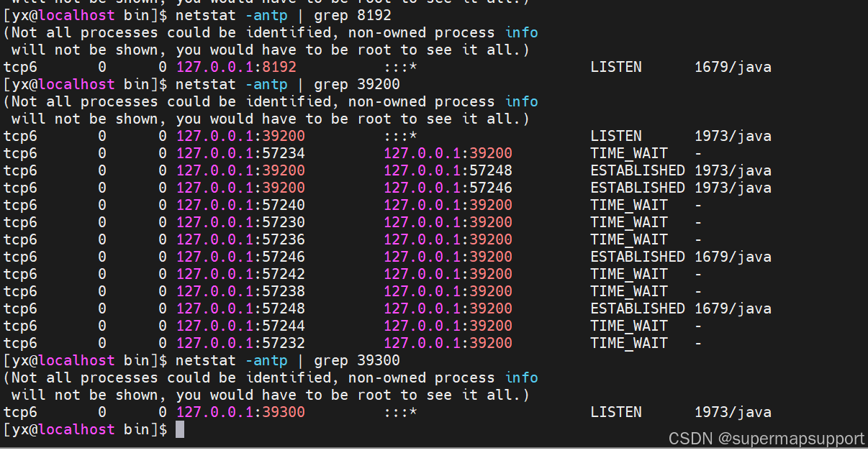The width and height of the screenshot is (868, 453).
Task: Click TIME_WAIT in the local port 57234 row
Action: pos(629,153)
